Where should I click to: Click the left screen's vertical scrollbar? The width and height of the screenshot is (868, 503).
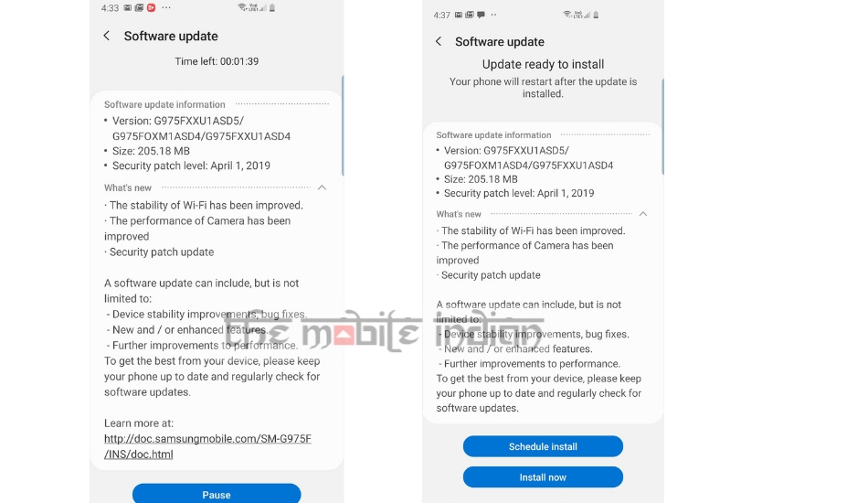click(343, 126)
